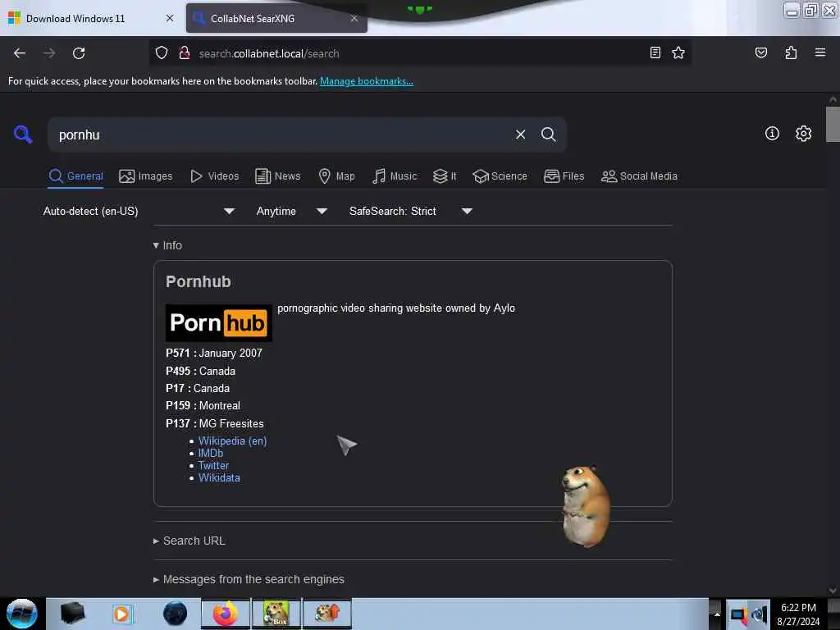The width and height of the screenshot is (840, 630).
Task: Open the SafeSearch: Strict dropdown
Action: (410, 211)
